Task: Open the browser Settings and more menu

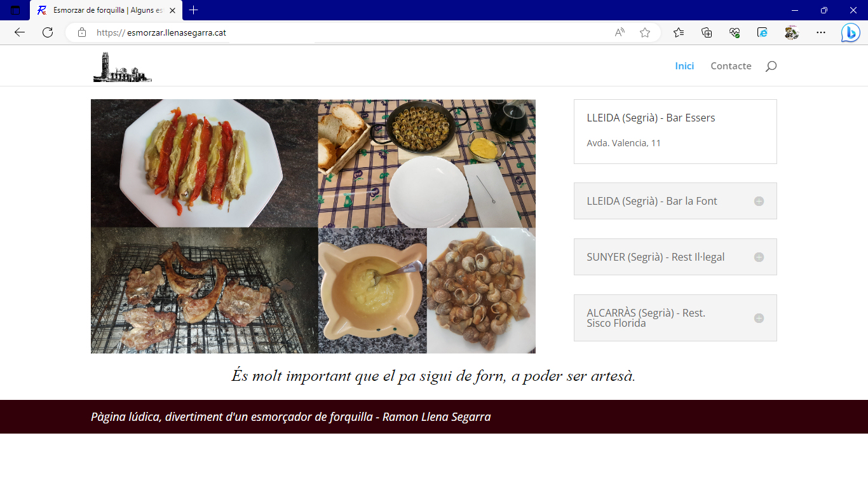Action: click(x=821, y=32)
